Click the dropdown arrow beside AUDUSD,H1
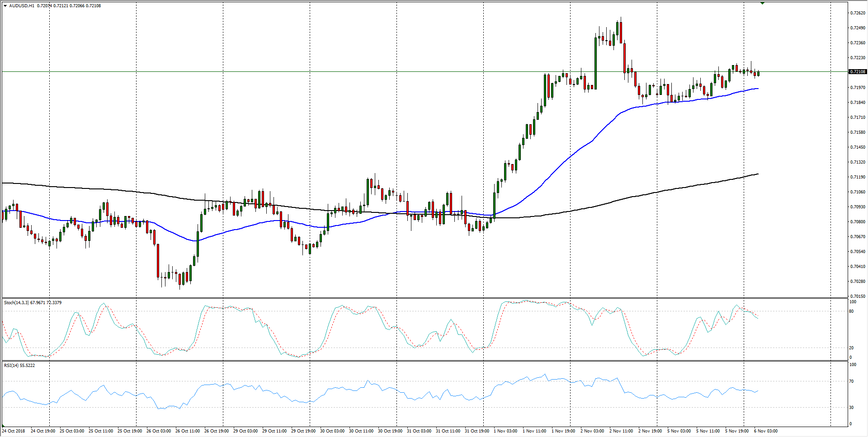868x437 pixels. (5, 6)
